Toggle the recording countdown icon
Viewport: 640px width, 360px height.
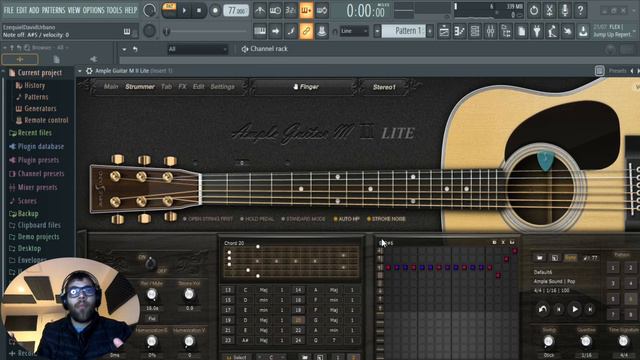pos(291,11)
